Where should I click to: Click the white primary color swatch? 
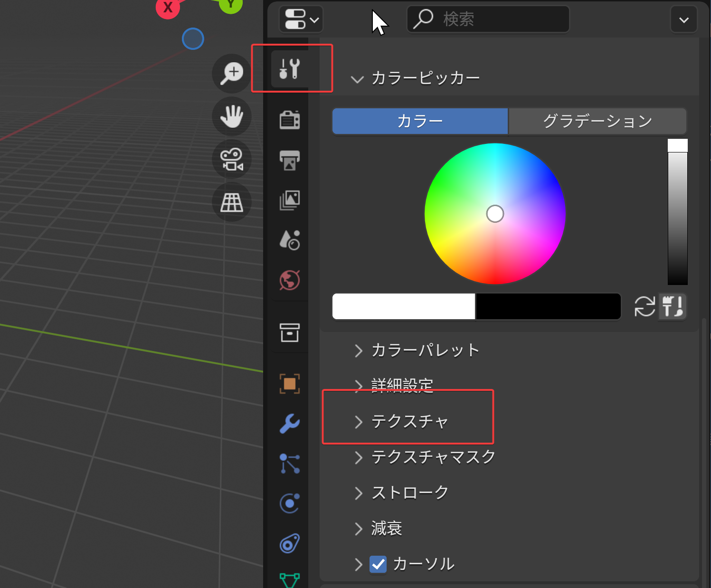tap(404, 306)
